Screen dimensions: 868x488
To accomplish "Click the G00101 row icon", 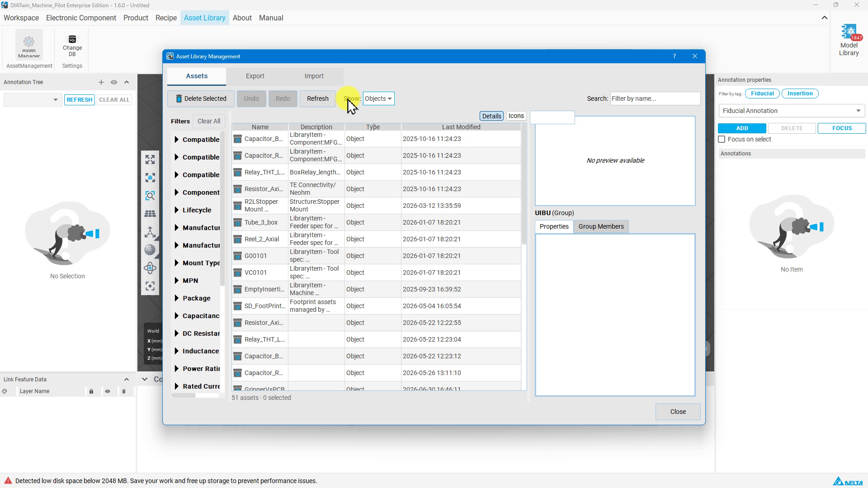I will coord(237,256).
